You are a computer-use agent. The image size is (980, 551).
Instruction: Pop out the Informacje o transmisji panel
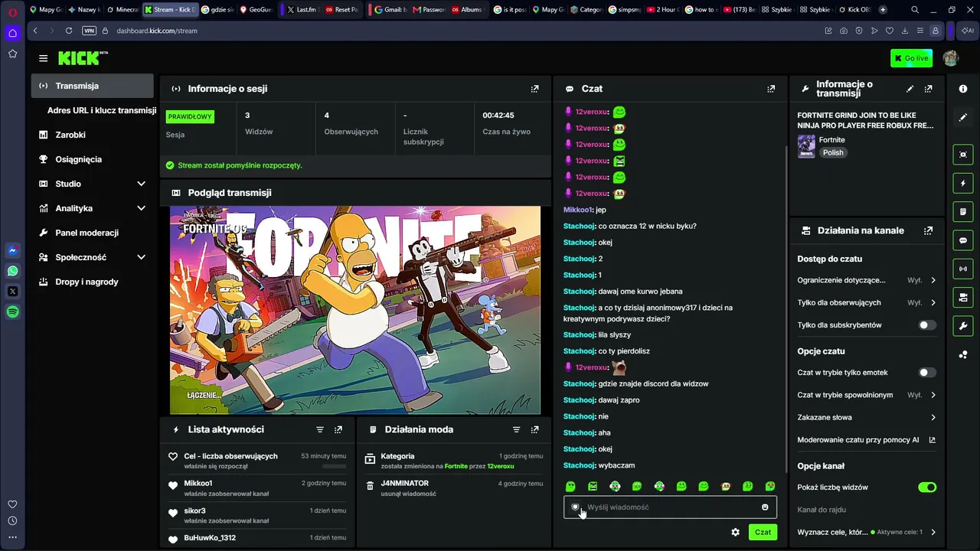(x=928, y=89)
